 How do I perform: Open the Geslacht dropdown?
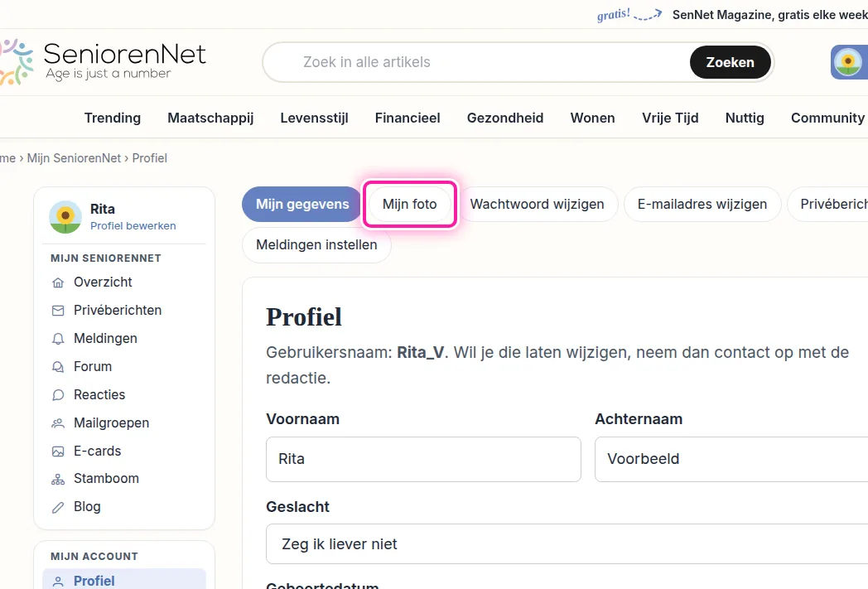click(x=567, y=544)
